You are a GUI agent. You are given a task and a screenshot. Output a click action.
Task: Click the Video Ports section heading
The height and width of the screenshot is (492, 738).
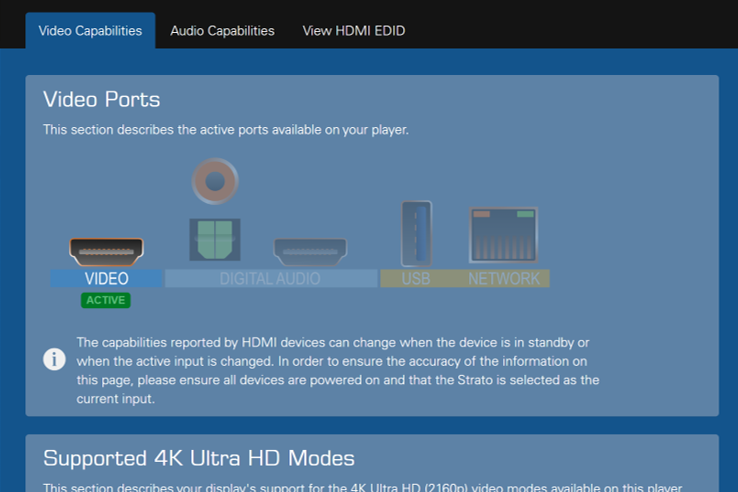101,100
